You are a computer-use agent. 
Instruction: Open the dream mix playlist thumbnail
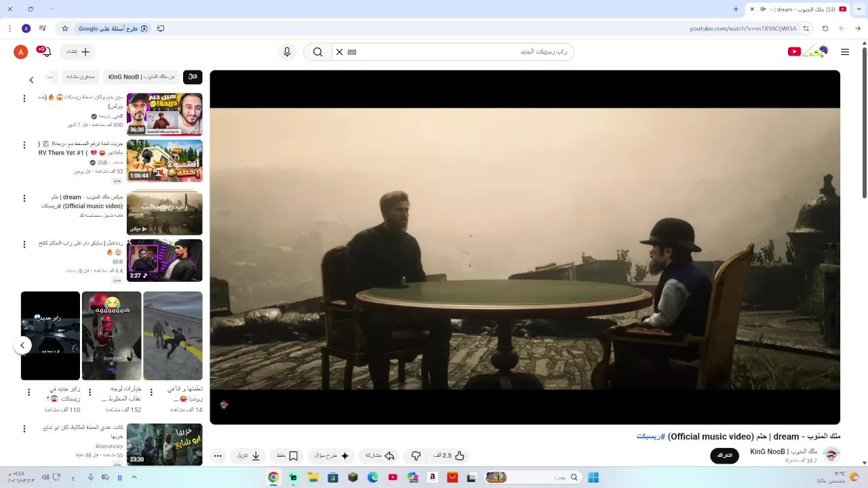(164, 213)
